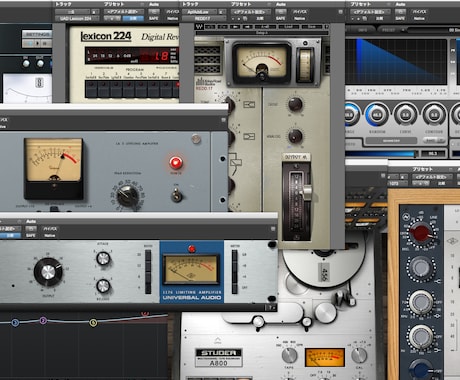Click the Neve 1073 red gain knob

[x=421, y=233]
